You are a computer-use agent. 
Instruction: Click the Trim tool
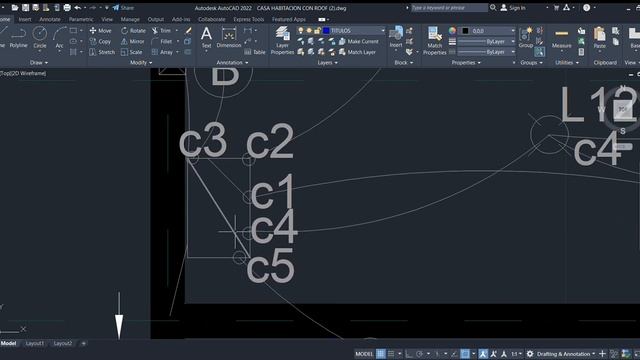point(161,31)
